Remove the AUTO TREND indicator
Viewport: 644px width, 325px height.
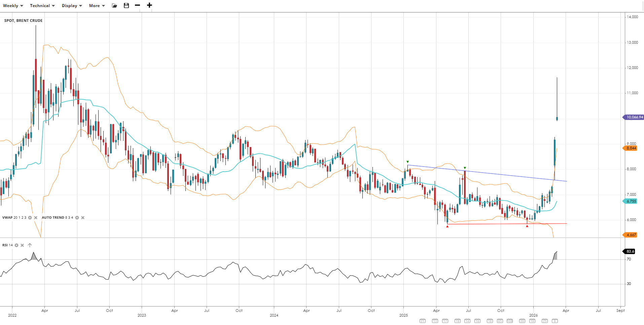point(83,218)
